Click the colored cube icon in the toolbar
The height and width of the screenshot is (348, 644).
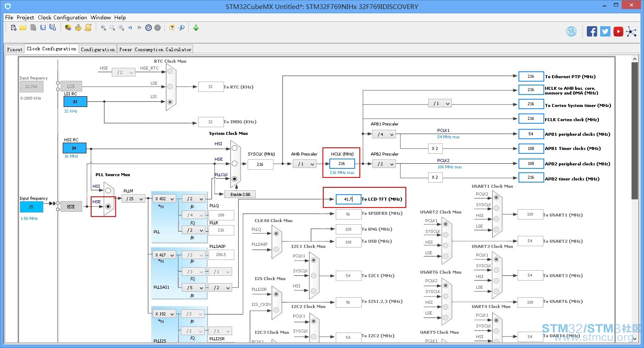[x=68, y=28]
